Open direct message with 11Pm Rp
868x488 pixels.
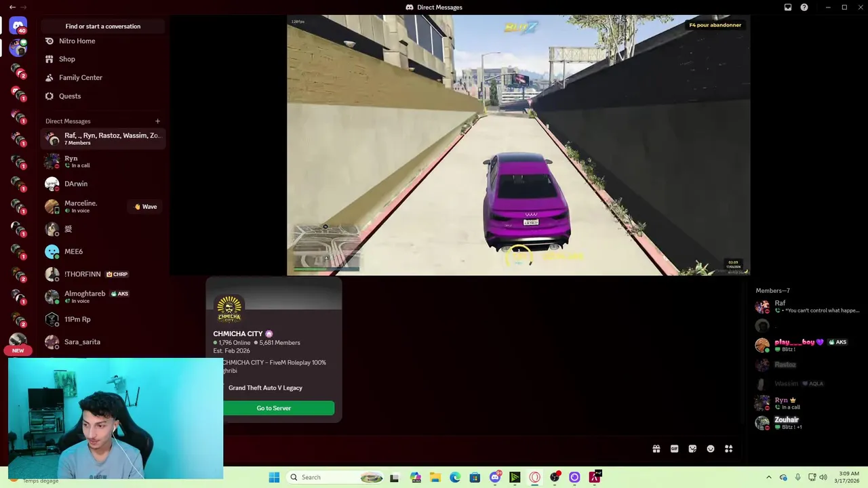coord(102,319)
